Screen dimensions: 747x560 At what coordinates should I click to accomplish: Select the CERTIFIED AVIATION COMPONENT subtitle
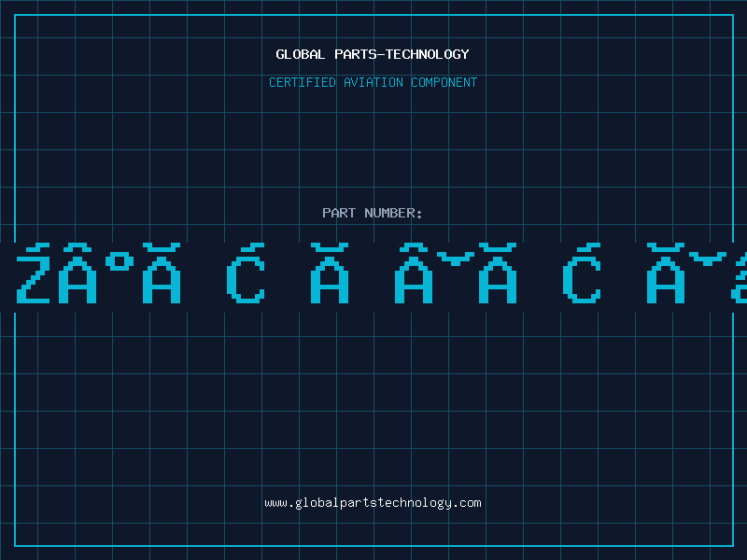click(x=373, y=82)
